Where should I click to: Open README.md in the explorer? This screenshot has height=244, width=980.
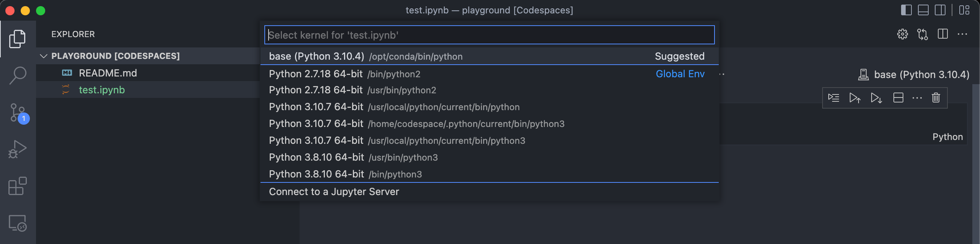(108, 73)
